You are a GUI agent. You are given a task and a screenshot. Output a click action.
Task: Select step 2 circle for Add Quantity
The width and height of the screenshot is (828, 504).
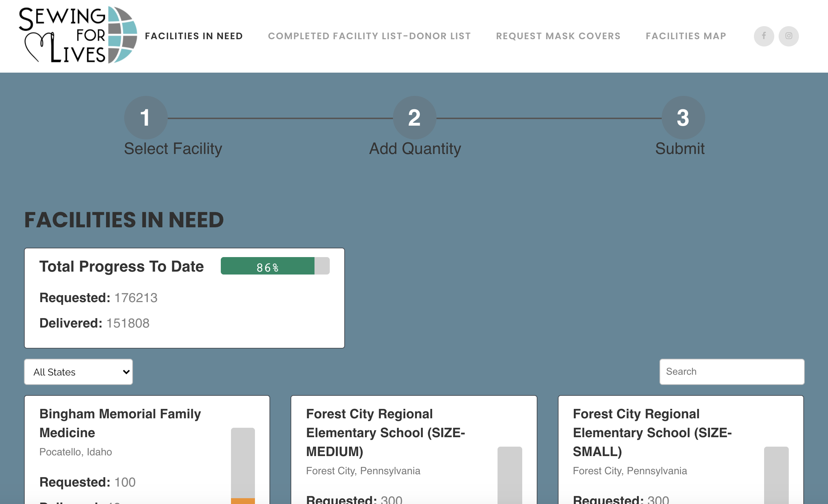pyautogui.click(x=414, y=118)
